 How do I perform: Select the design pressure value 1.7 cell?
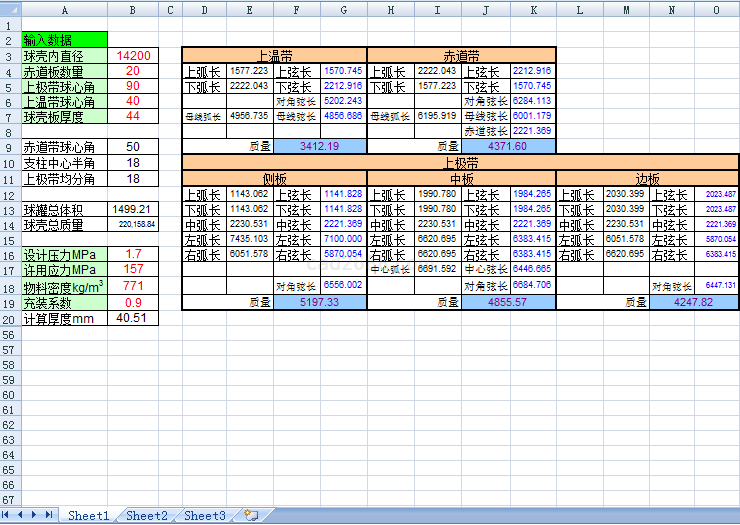click(x=132, y=254)
